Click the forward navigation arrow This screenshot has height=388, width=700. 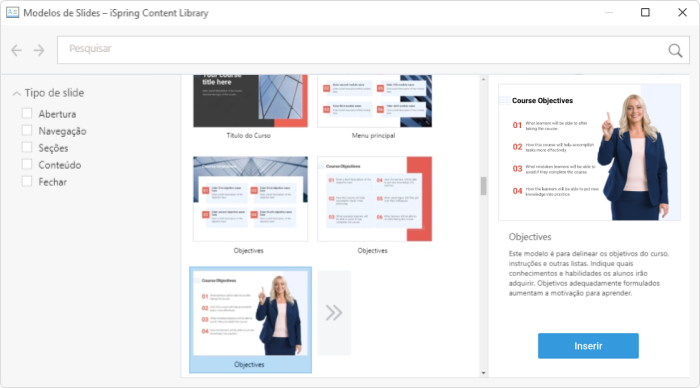click(x=39, y=50)
